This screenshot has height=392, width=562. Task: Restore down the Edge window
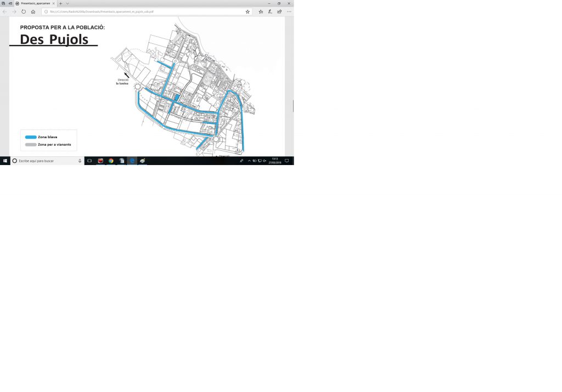(x=279, y=4)
